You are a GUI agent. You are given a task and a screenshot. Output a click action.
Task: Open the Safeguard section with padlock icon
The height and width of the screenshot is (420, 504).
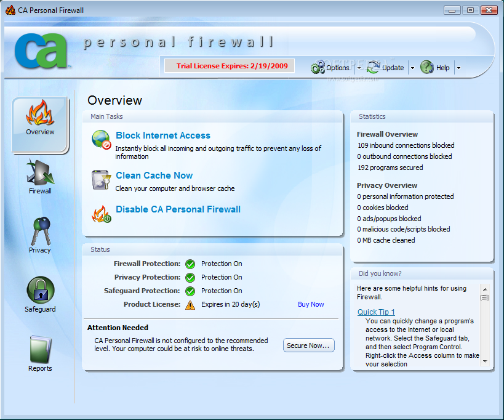[x=40, y=294]
